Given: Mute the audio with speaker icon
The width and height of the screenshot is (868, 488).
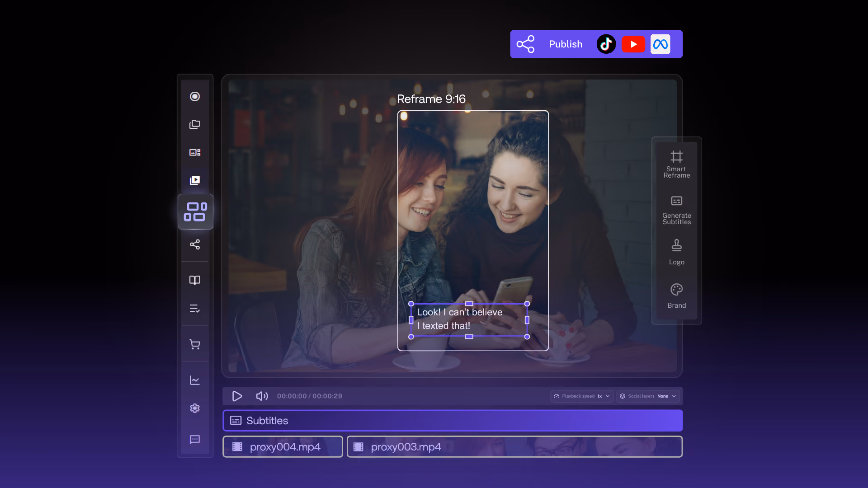Looking at the screenshot, I should (x=262, y=396).
